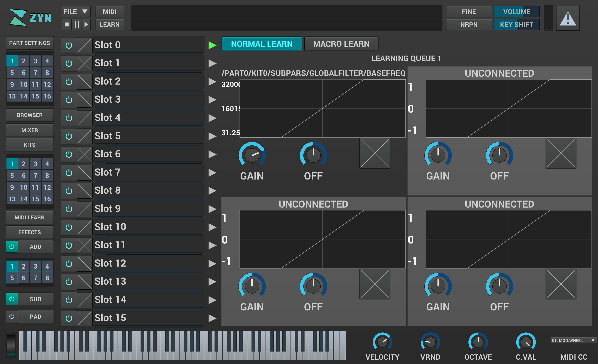Click the pause playback button
598x364 pixels.
(77, 25)
